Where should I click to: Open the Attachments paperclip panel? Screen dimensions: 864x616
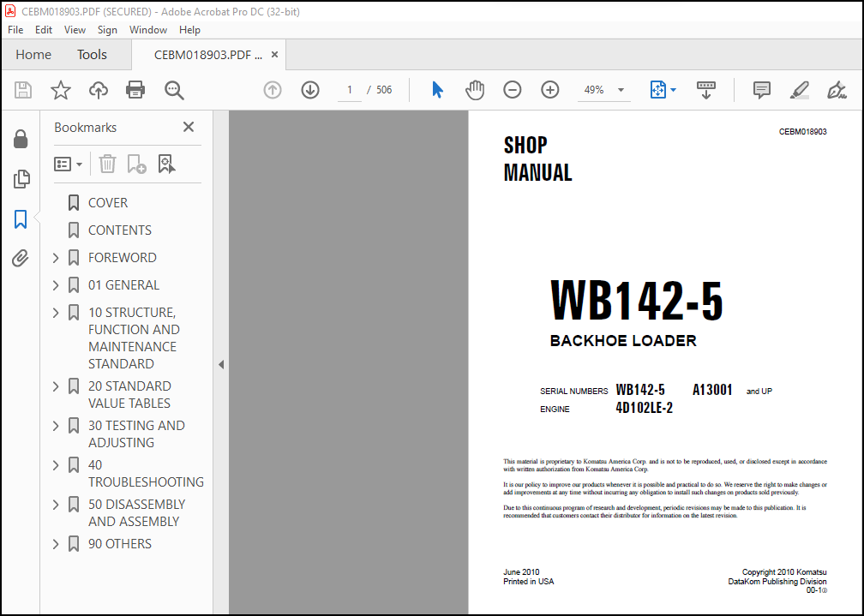click(x=21, y=258)
